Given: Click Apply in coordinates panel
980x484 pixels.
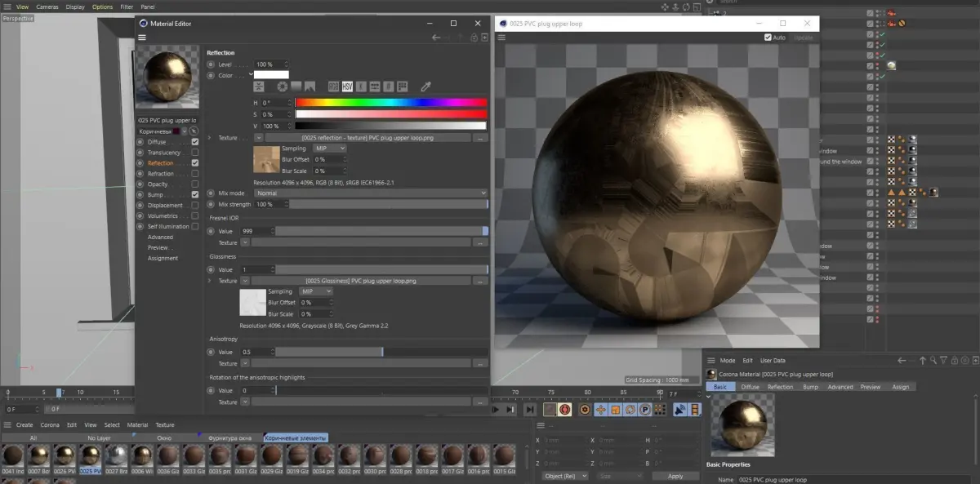Looking at the screenshot, I should (675, 476).
